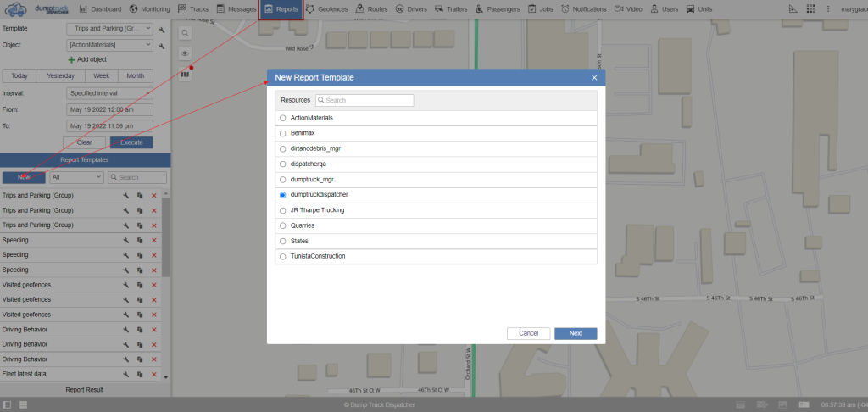Delete Fleet latest data template with red X
Screen dimensions: 868x412
click(x=153, y=375)
